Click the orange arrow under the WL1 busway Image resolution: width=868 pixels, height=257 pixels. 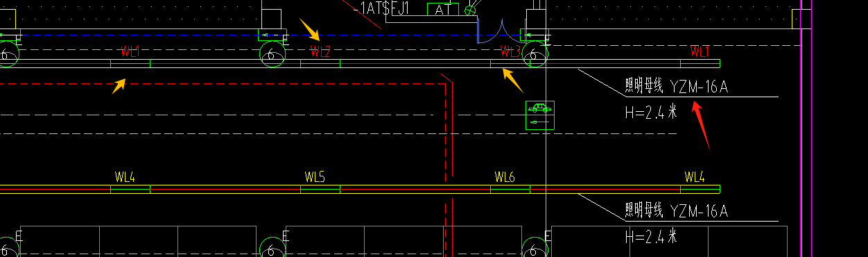point(119,85)
